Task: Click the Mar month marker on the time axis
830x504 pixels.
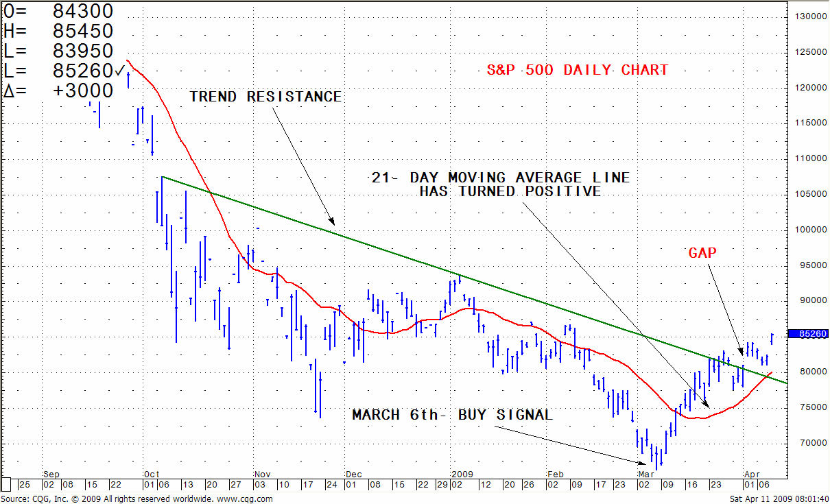Action: 645,474
